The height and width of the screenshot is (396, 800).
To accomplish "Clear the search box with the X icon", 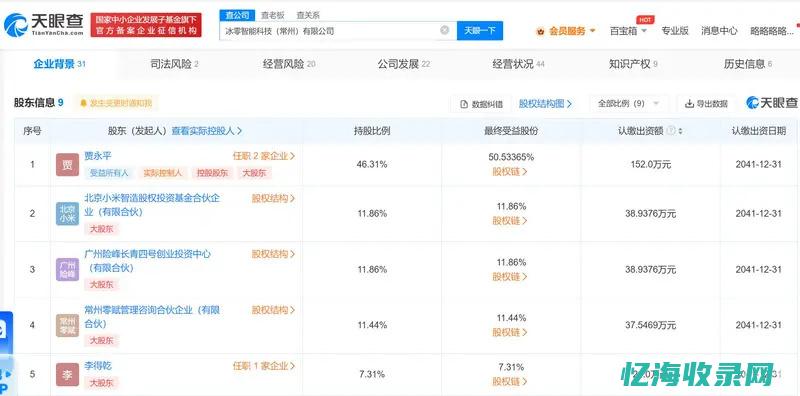I will pyautogui.click(x=444, y=31).
